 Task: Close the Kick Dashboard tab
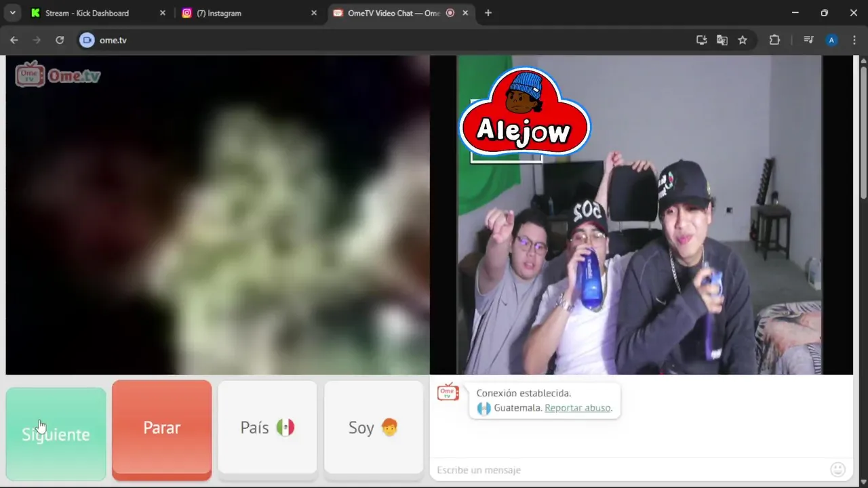pos(163,13)
